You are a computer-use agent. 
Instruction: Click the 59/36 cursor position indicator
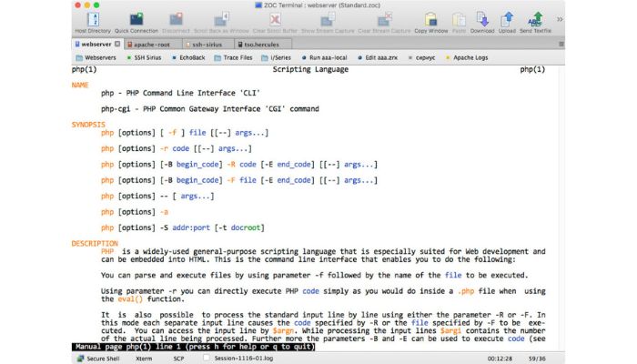537,359
